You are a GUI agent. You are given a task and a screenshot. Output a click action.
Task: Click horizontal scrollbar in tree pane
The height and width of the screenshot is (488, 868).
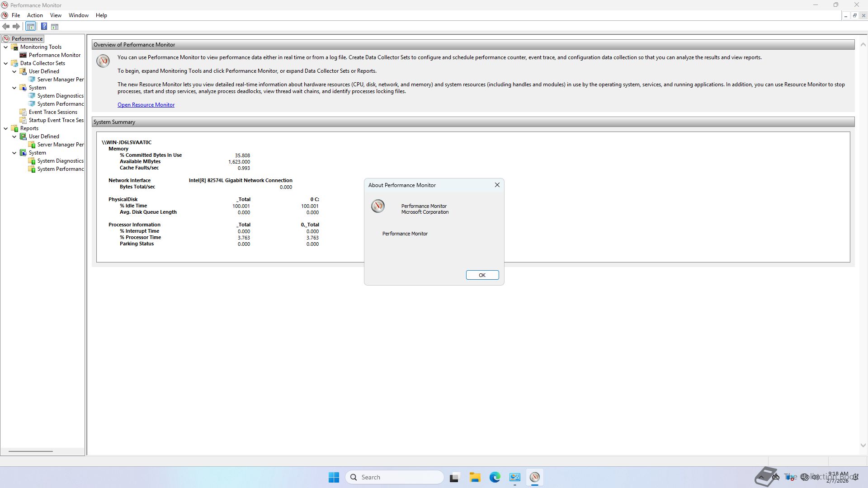pyautogui.click(x=31, y=451)
